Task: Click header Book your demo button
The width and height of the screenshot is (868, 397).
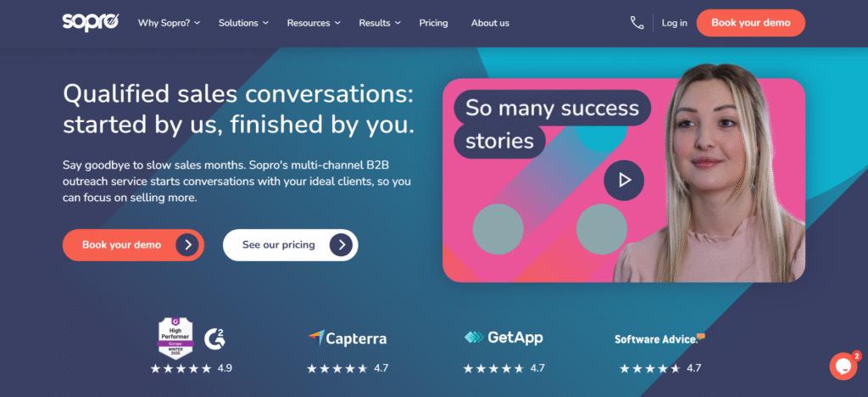Action: [x=750, y=23]
